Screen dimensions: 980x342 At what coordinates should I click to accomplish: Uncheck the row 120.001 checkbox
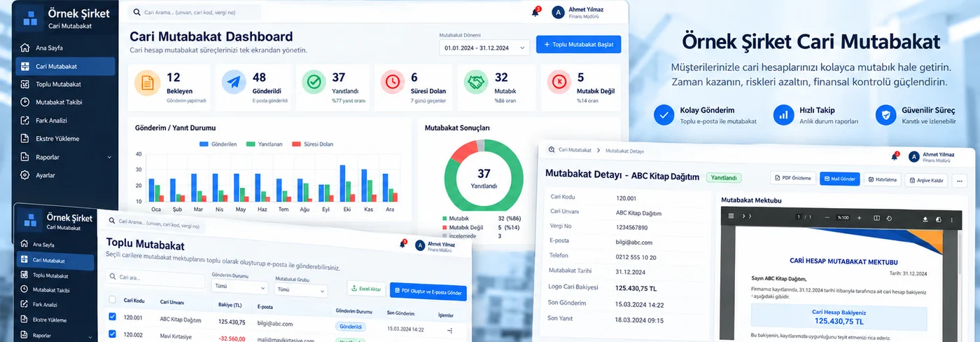(x=113, y=317)
